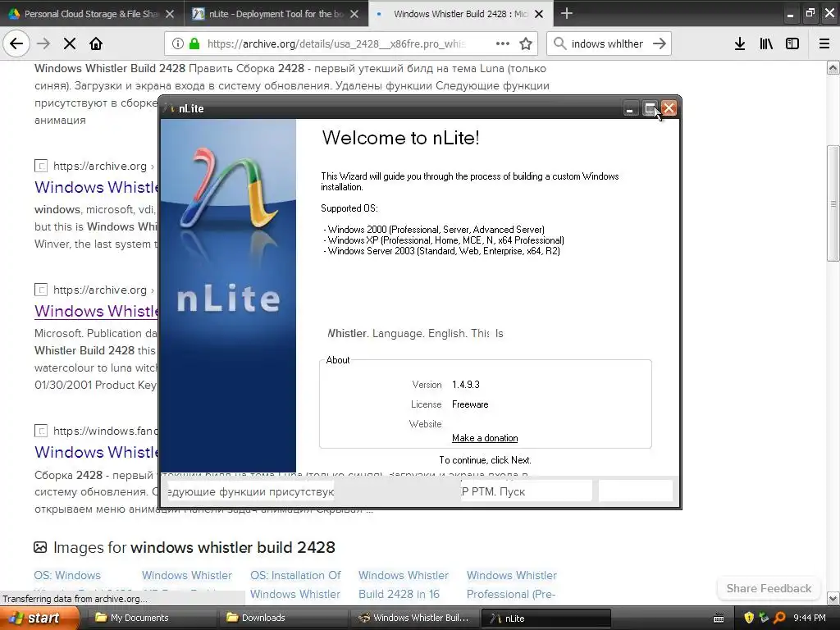Screen dimensions: 840x630
Task: Open 'OS: Windows' image result link
Action: pos(67,575)
